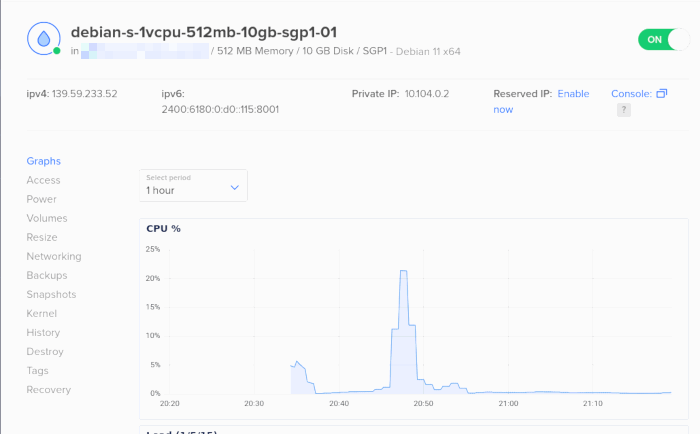This screenshot has width=700, height=434.
Task: Open the console window icon
Action: pos(662,94)
